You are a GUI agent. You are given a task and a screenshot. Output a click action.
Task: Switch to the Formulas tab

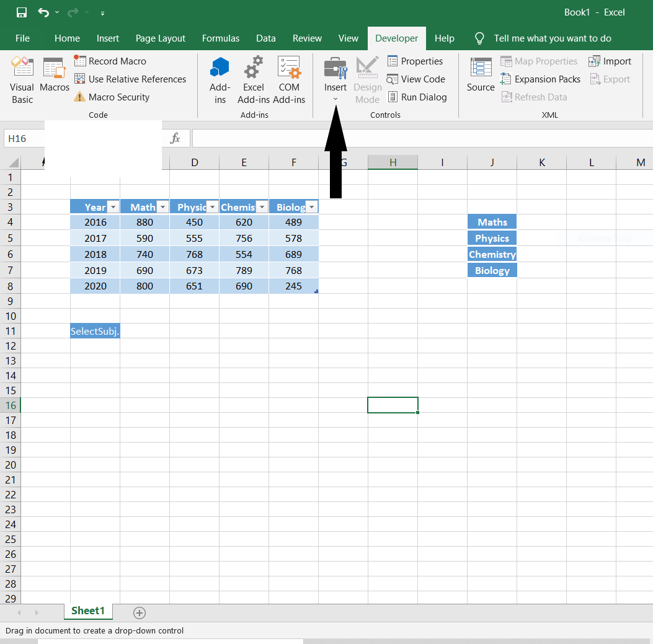(x=221, y=38)
